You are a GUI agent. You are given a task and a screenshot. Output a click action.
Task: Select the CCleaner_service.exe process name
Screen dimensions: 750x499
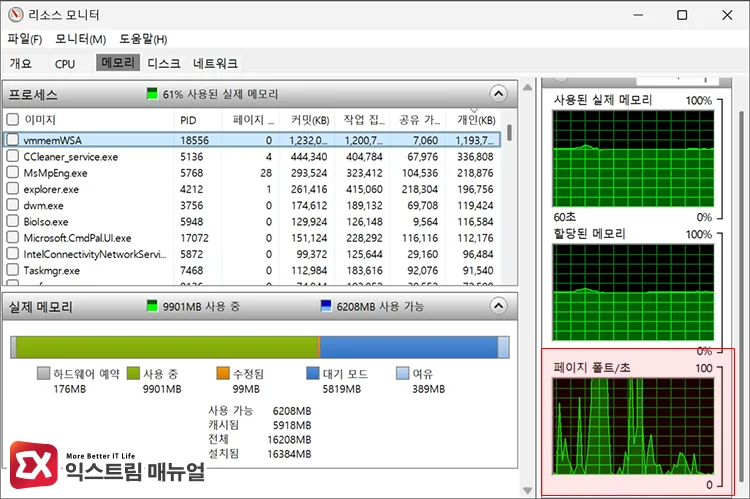click(70, 156)
